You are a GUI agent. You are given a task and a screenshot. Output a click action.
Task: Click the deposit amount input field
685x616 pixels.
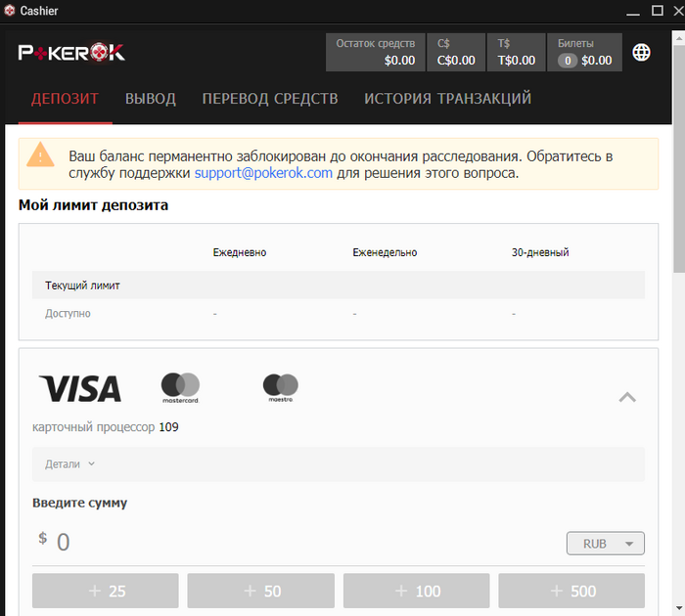click(x=297, y=543)
